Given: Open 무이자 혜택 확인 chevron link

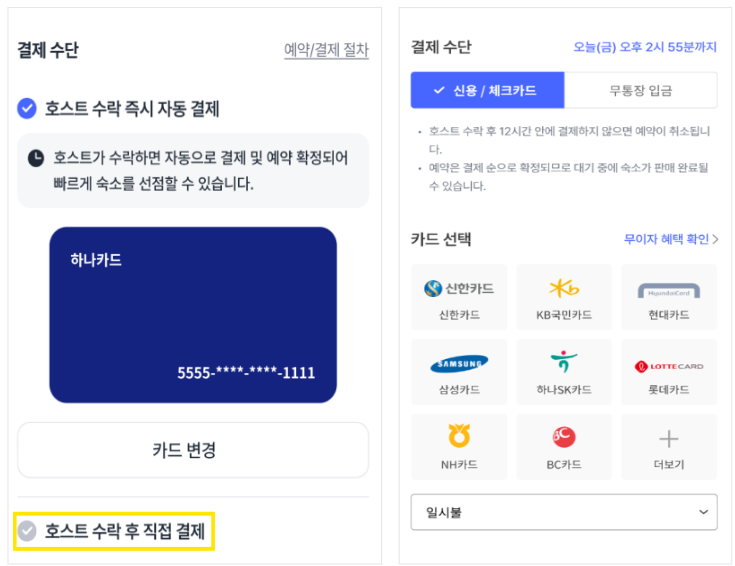Looking at the screenshot, I should coord(671,239).
